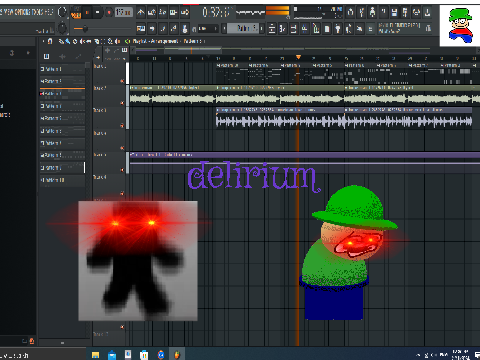Image resolution: width=480 pixels, height=360 pixels.
Task: Click the taskbar search box
Action: tap(43, 355)
